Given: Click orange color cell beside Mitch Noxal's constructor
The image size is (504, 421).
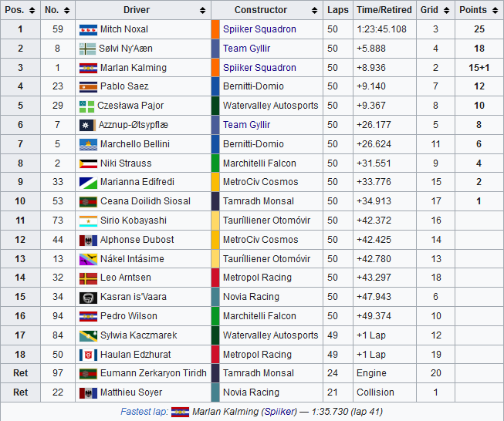Looking at the screenshot, I should [x=215, y=29].
